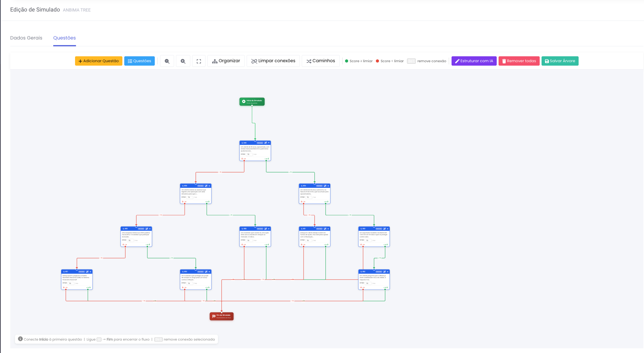Open the blue Questões list button
This screenshot has height=353, width=644.
click(x=140, y=61)
